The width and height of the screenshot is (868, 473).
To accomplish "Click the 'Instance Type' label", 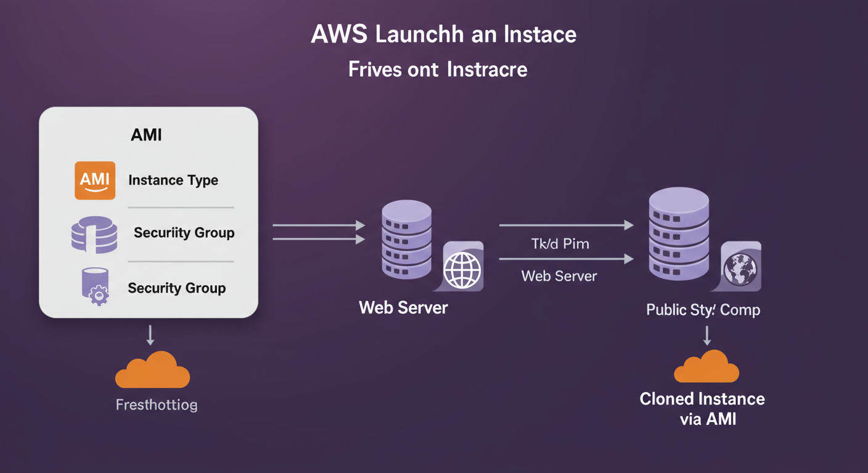I will [173, 180].
